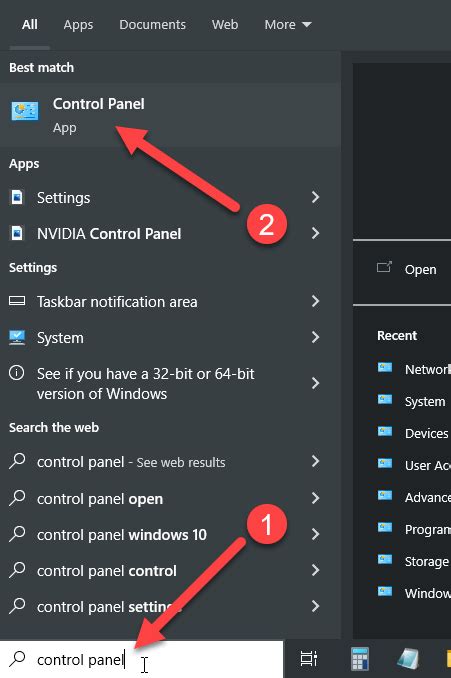The height and width of the screenshot is (678, 451).
Task: Click the icon beside recent Devices item
Action: click(x=384, y=432)
